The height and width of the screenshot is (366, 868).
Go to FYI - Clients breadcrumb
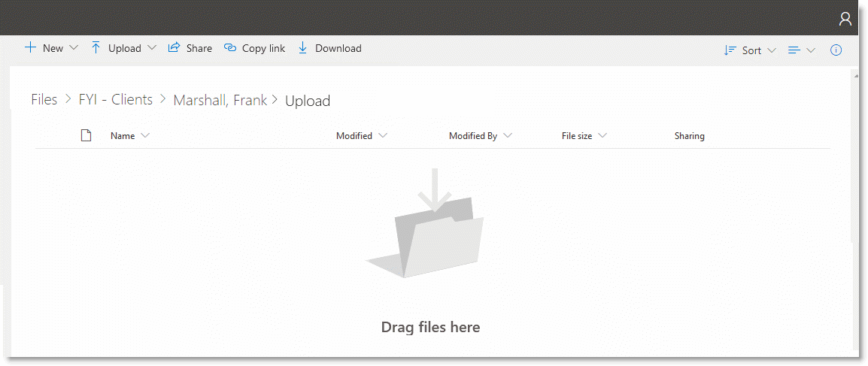116,99
